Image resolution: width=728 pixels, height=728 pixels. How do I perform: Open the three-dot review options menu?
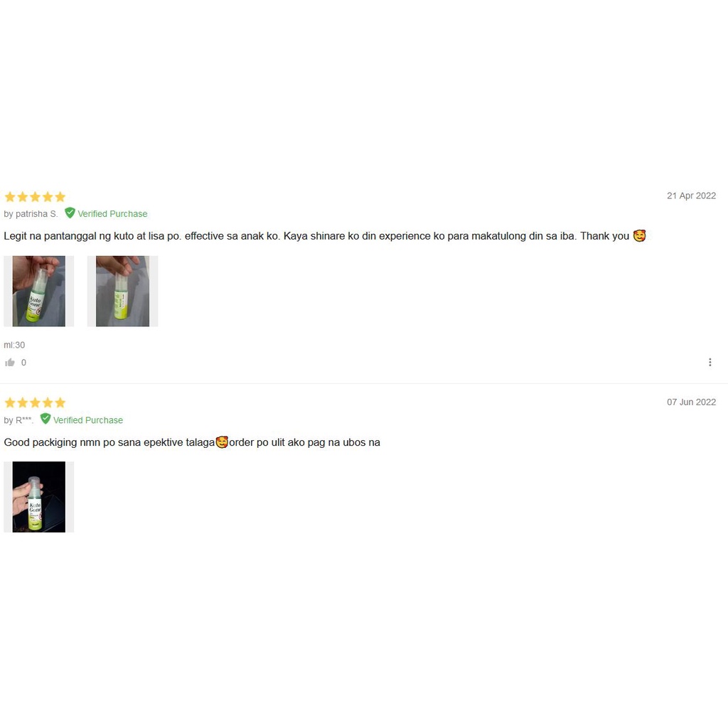710,362
